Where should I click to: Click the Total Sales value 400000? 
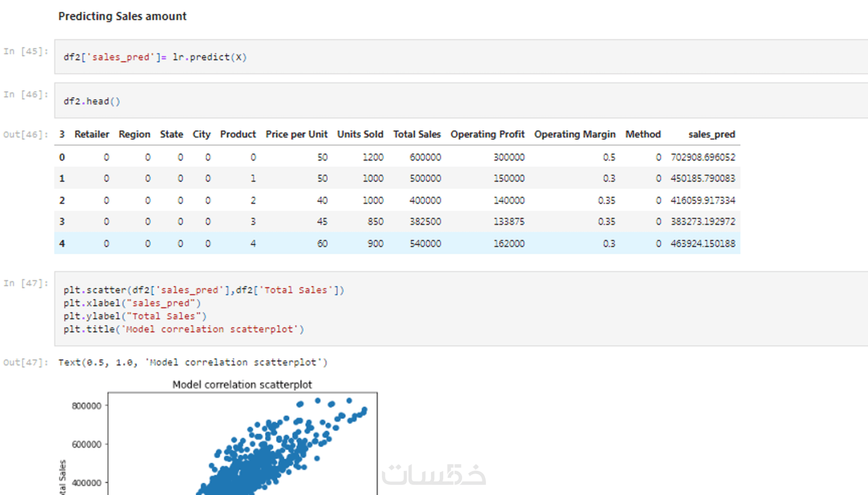click(x=425, y=201)
